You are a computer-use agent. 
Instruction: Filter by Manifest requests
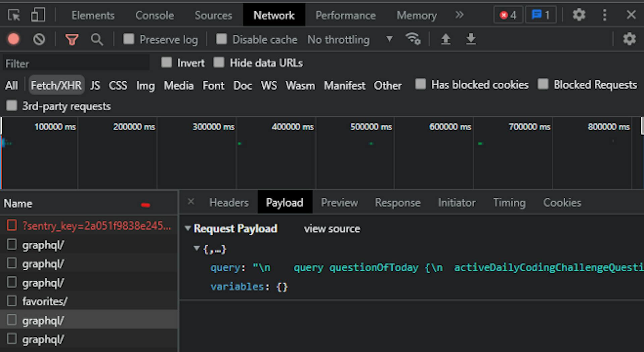(344, 85)
